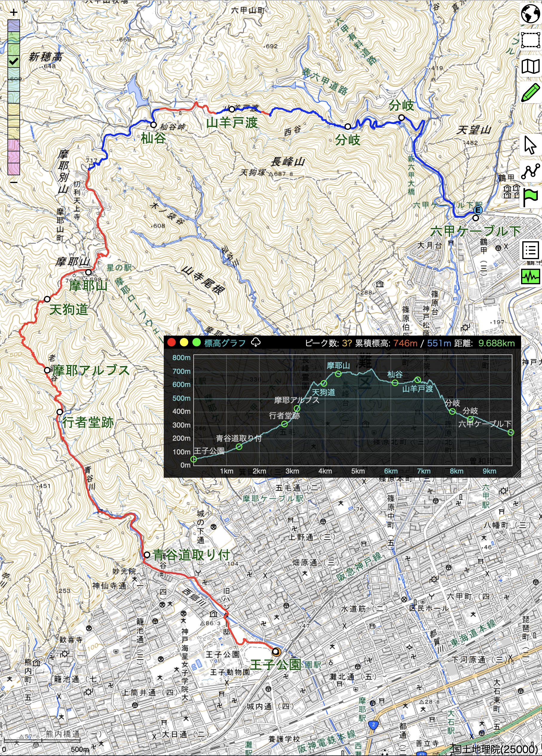Click the cloud download icon in graph panel
This screenshot has width=542, height=756.
(256, 342)
